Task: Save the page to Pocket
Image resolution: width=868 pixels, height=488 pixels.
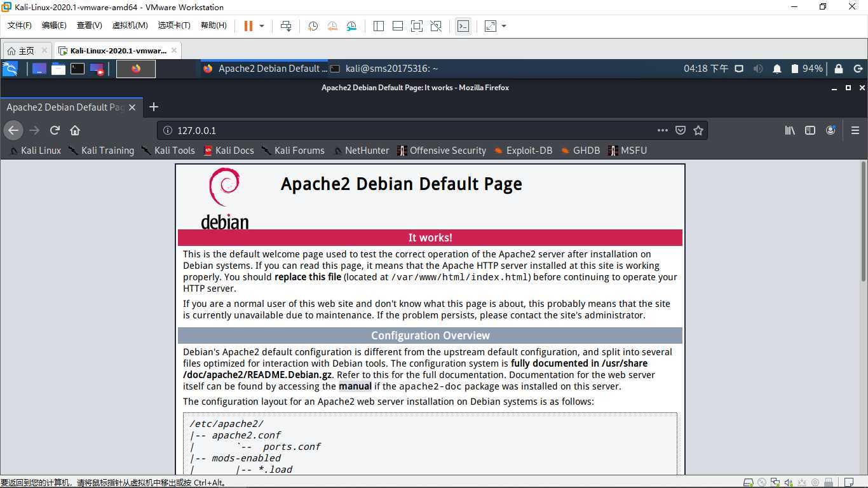Action: pos(681,130)
